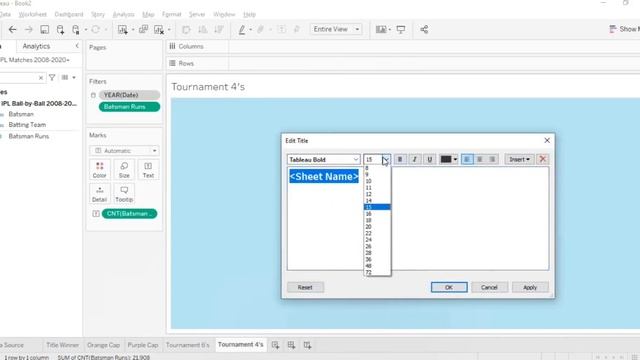Click the font size dropdown arrow
Screen dimensions: 640x360
click(386, 159)
